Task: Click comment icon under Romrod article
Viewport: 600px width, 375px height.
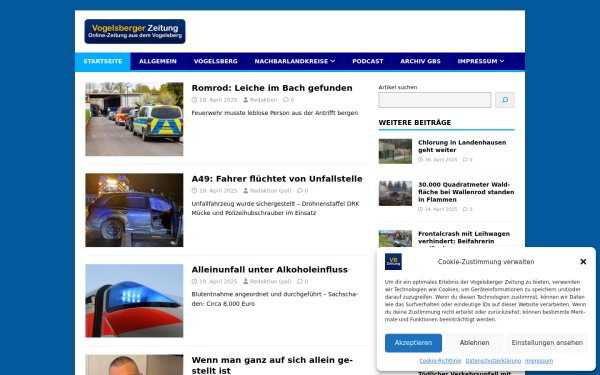Action: tap(286, 100)
